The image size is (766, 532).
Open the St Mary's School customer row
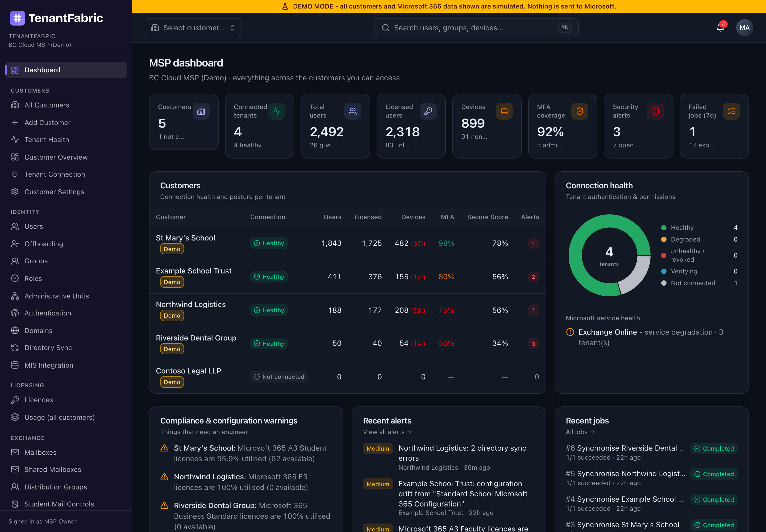347,243
